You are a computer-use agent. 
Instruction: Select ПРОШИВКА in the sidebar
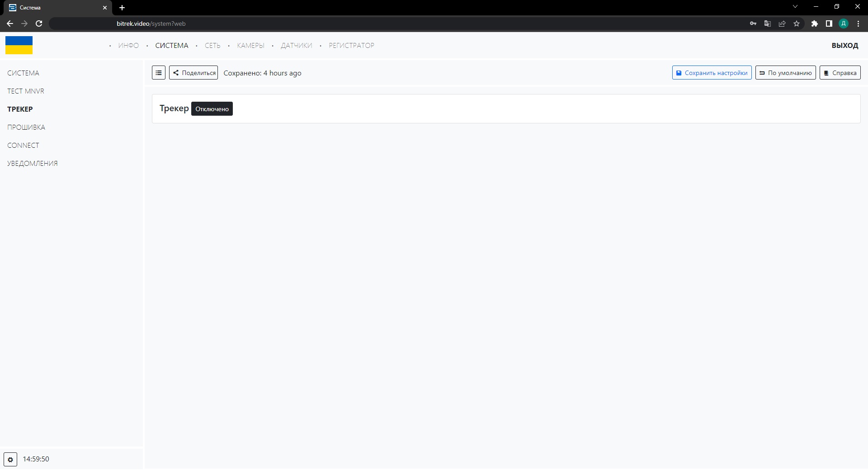(x=26, y=127)
